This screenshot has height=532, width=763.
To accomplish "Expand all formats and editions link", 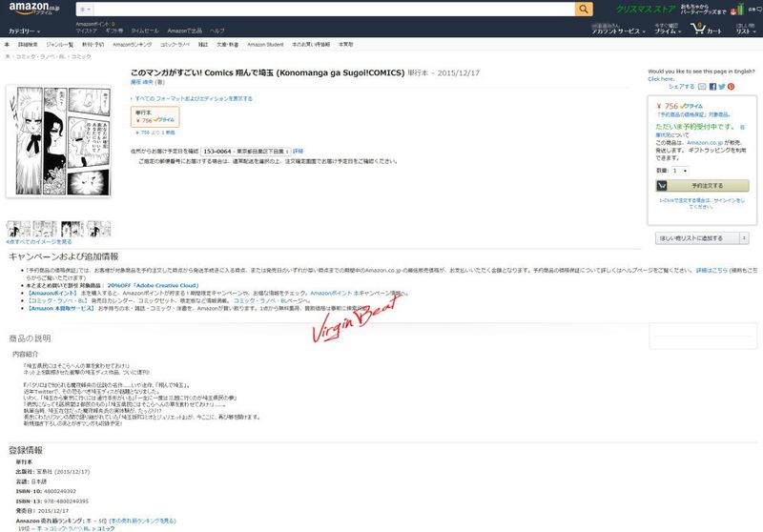I will tap(194, 99).
